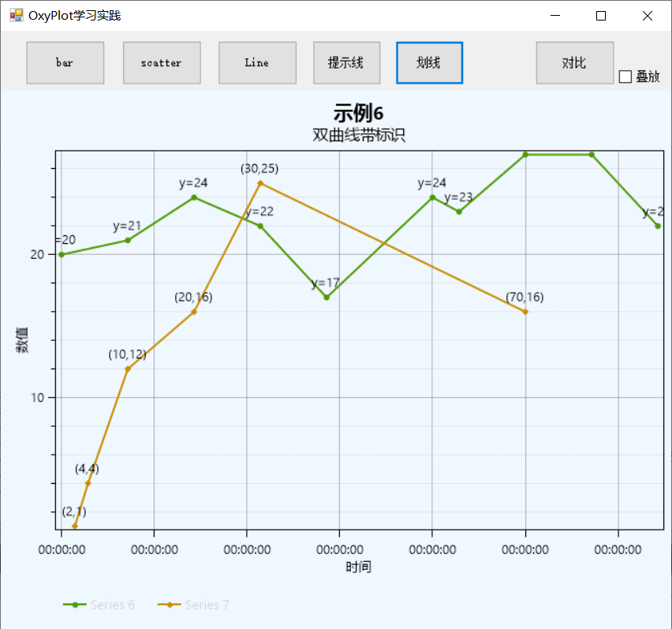Click the chart title 示例6
Viewport: 672px width, 629px height.
359,113
